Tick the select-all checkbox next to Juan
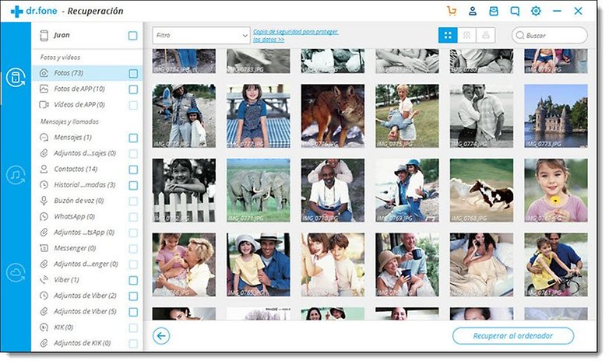The height and width of the screenshot is (364, 609). point(133,36)
